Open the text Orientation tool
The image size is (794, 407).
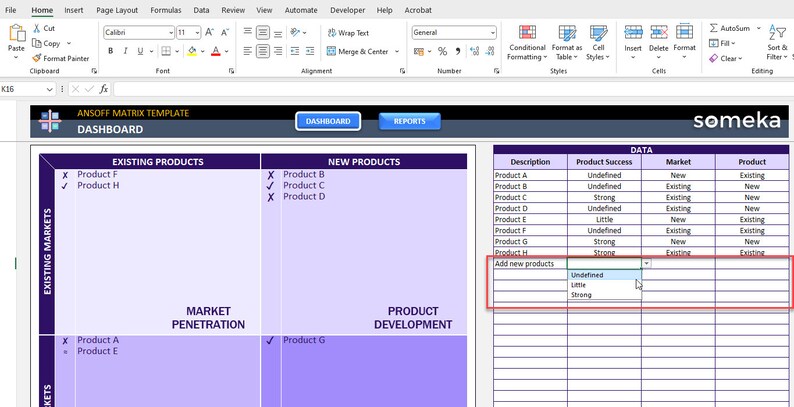coord(295,32)
